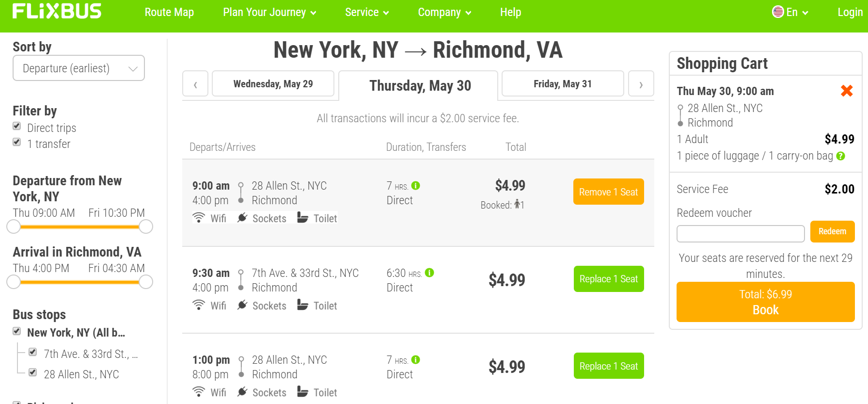Viewport: 868px width, 404px height.
Task: Open the Route Map page
Action: click(x=169, y=13)
